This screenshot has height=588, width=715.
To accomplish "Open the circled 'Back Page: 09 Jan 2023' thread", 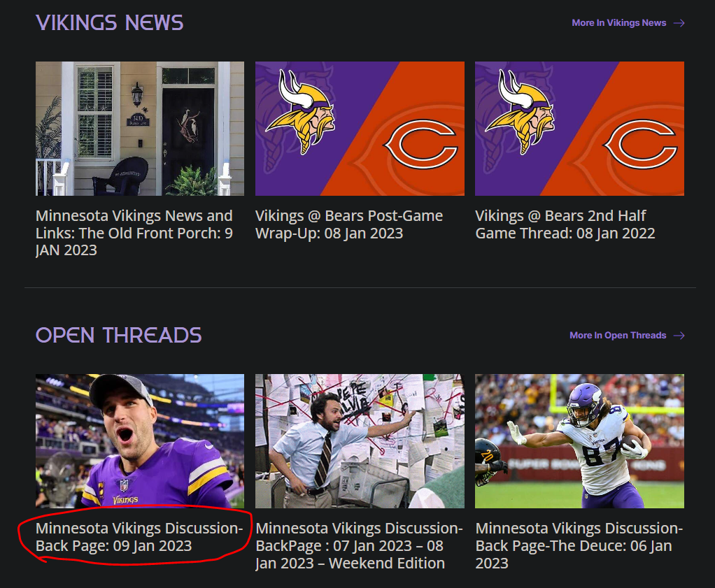I will [139, 537].
